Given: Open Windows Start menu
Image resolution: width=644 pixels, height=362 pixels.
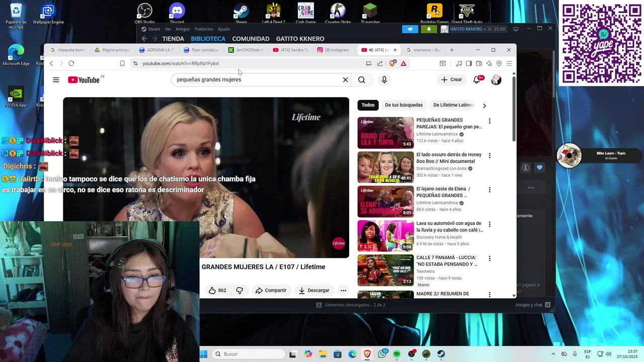Looking at the screenshot, I should tap(204, 354).
